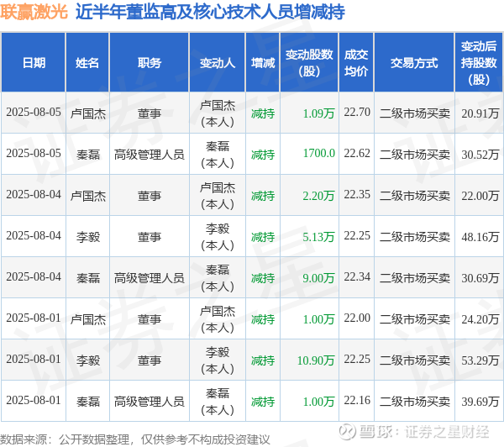Image resolution: width=504 pixels, height=447 pixels.
Task: Click 高级管理人员 in the 1700.0 row
Action: pos(150,155)
